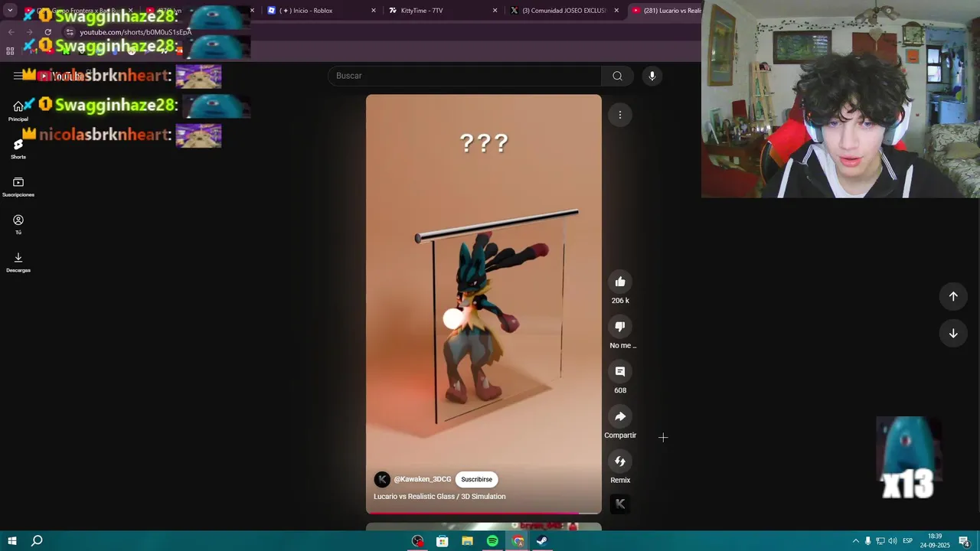Open the Kawaken_3DCG channel avatar
Image resolution: width=980 pixels, height=551 pixels.
(381, 479)
